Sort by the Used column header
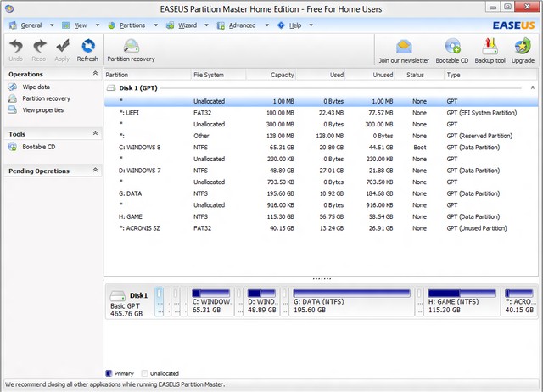543x392 pixels. point(321,75)
